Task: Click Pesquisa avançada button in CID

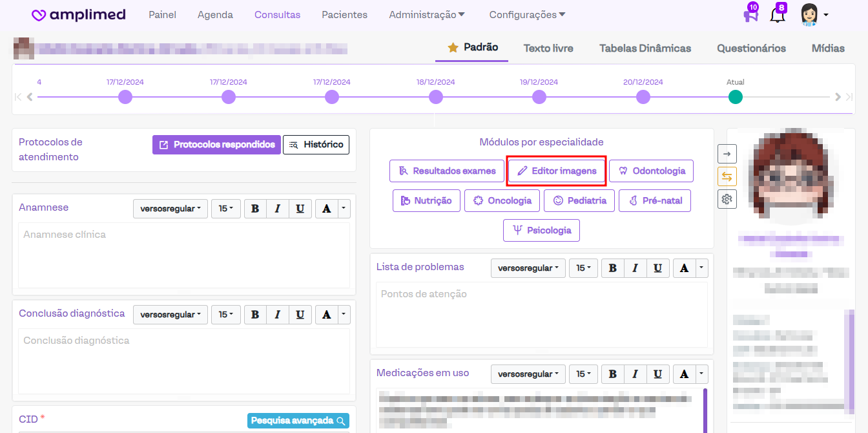Action: pyautogui.click(x=298, y=421)
